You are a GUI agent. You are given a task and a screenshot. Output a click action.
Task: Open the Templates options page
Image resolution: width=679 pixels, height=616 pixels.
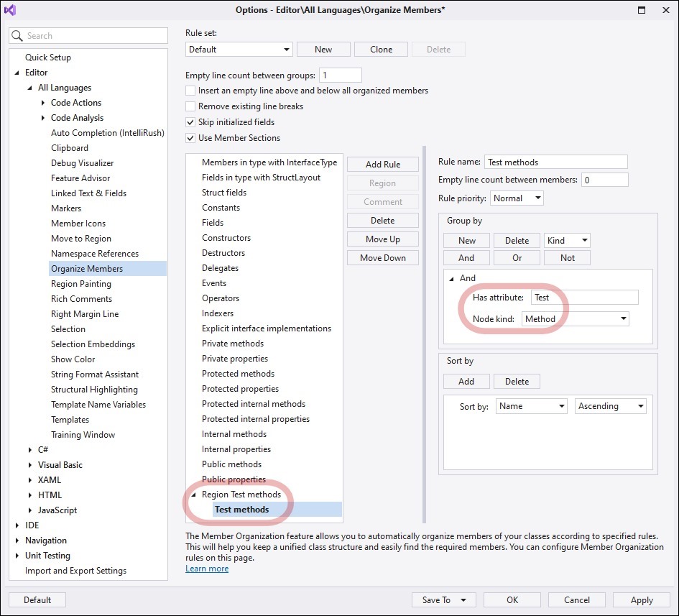coord(70,419)
